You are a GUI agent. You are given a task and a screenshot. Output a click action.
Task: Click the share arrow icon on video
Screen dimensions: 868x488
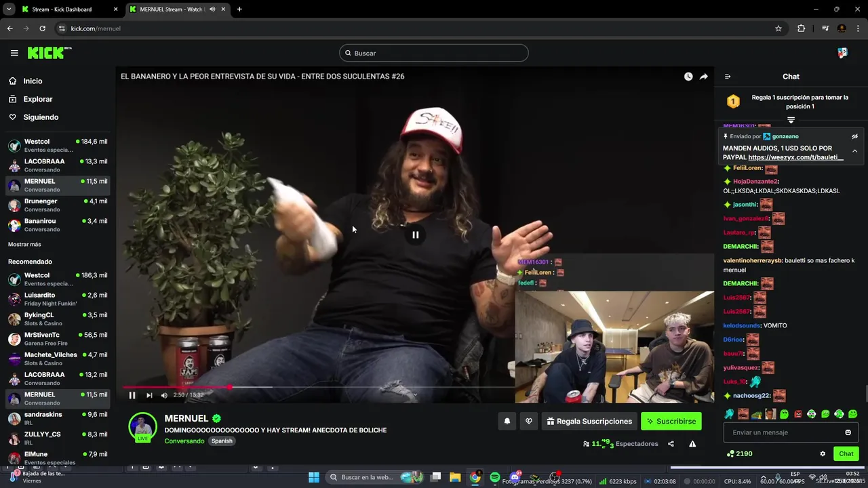click(x=704, y=77)
